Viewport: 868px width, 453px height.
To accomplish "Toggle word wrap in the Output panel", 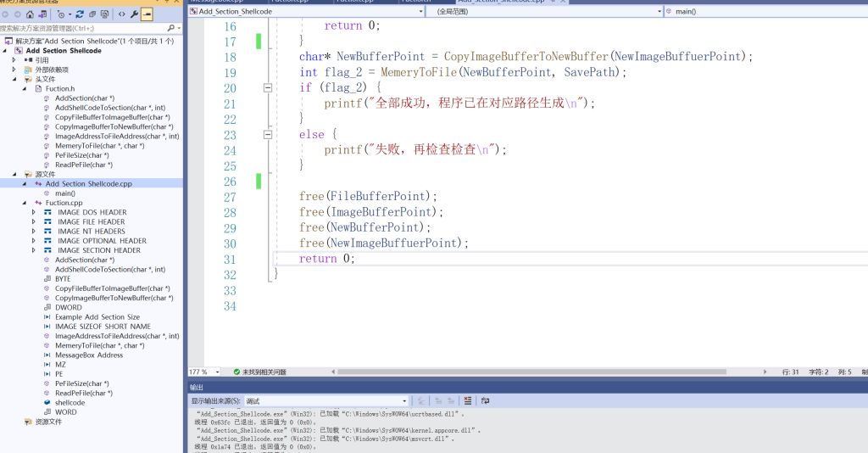I will [x=486, y=400].
